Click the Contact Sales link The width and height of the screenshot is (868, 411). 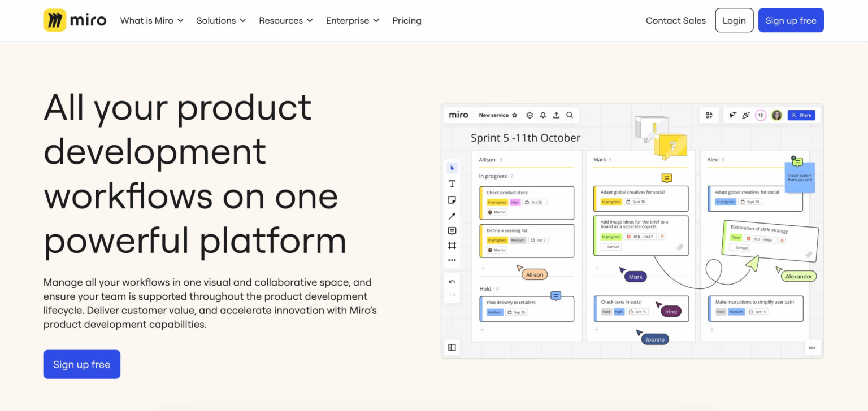click(675, 20)
